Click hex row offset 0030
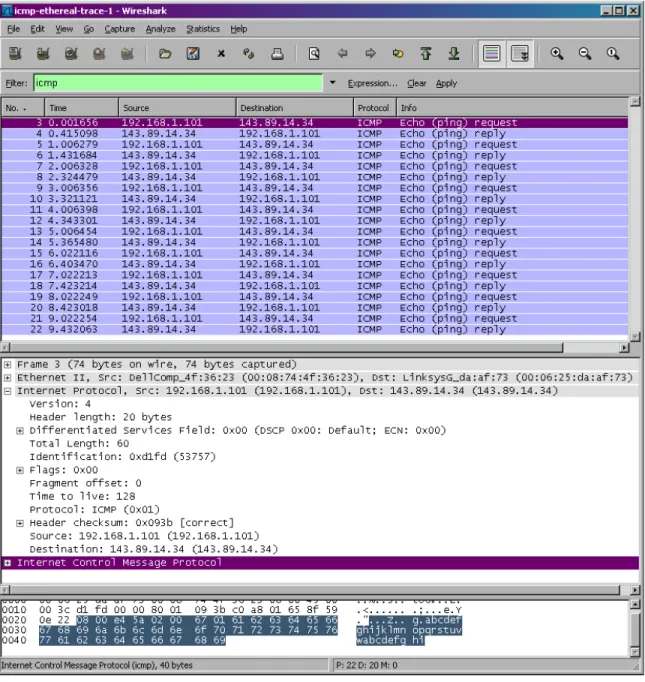The width and height of the screenshot is (645, 682). click(x=14, y=630)
